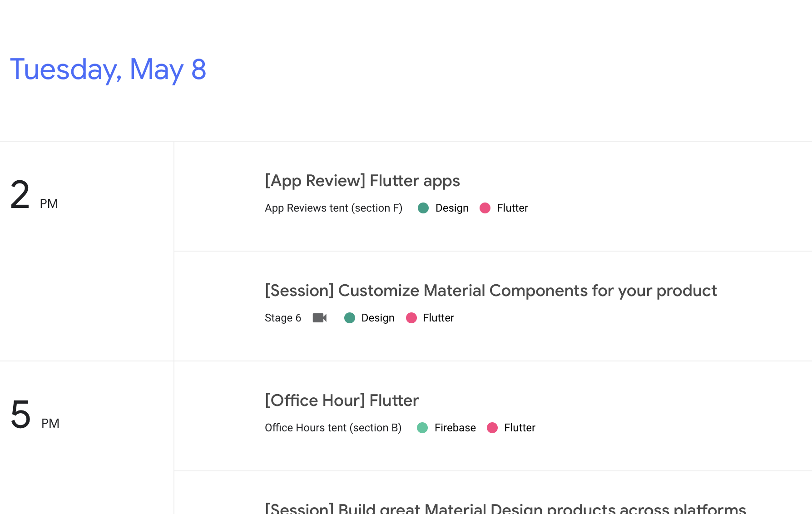The height and width of the screenshot is (514, 812).
Task: Click the video camera livestream icon next to Stage 6
Action: point(319,318)
